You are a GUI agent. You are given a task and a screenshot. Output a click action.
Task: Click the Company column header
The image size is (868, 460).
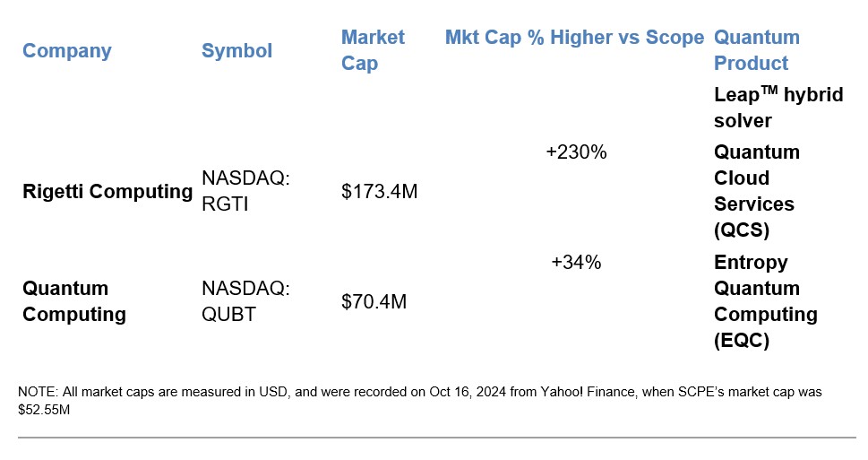point(67,50)
